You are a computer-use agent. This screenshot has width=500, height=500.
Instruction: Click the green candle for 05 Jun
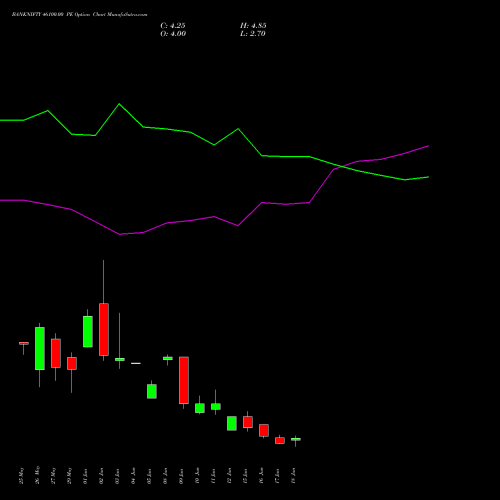point(152,391)
